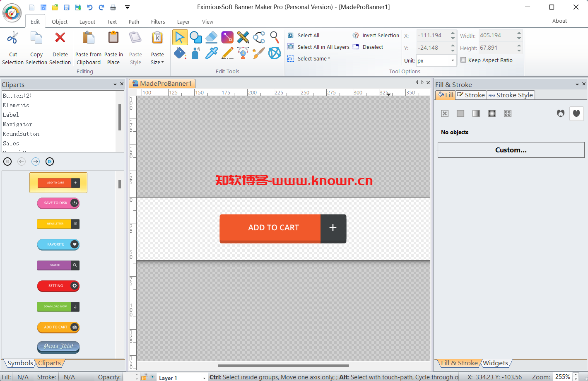Click the New document icon

pos(32,7)
